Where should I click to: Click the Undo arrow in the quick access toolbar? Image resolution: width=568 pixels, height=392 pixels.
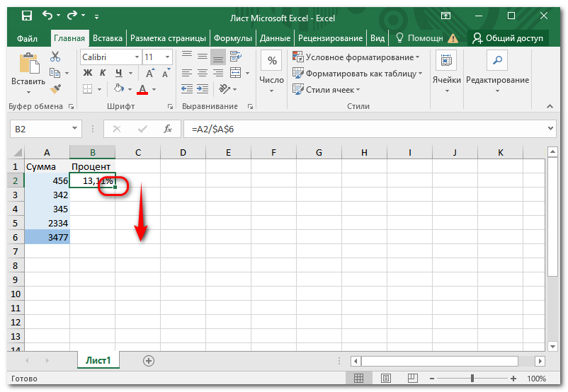[x=47, y=16]
